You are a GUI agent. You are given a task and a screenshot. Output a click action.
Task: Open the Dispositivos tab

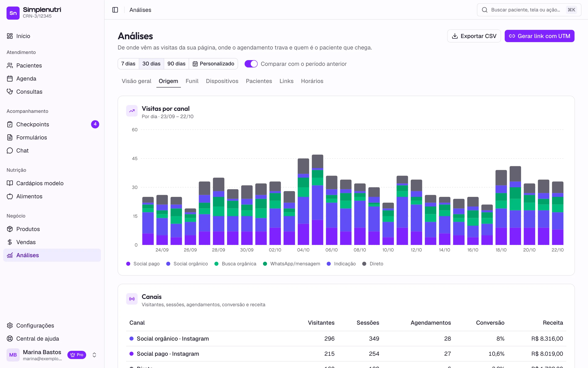pyautogui.click(x=222, y=81)
